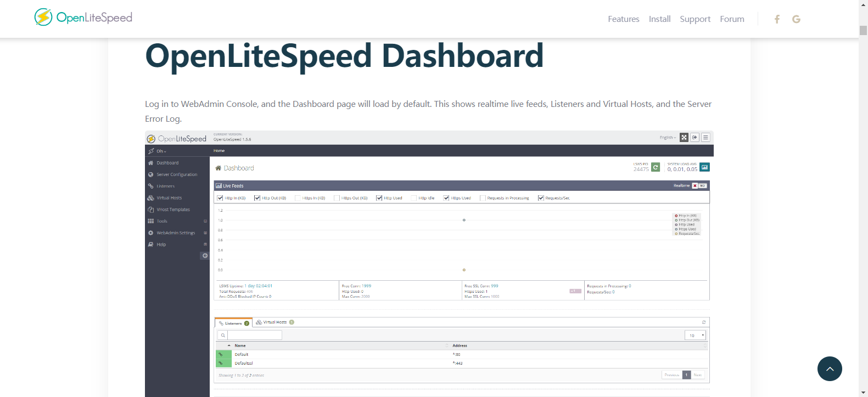Screen dimensions: 868x397
Task: Click inside the Listeners search input field
Action: [255, 335]
